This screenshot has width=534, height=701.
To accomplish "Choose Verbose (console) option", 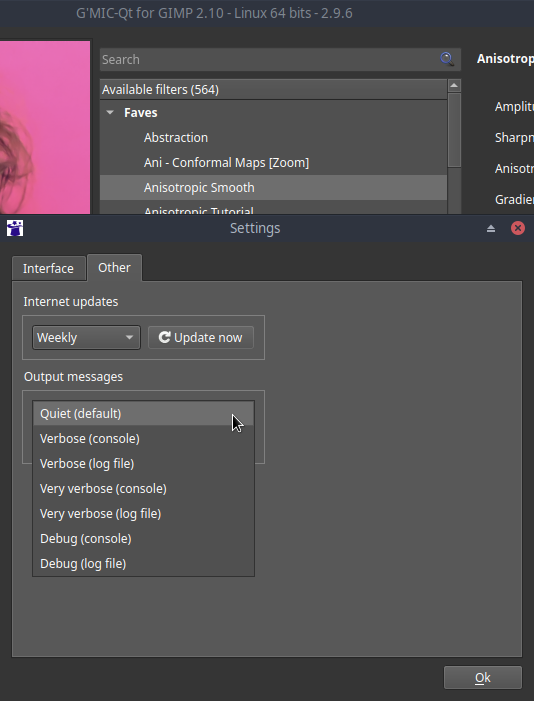I will 143,439.
